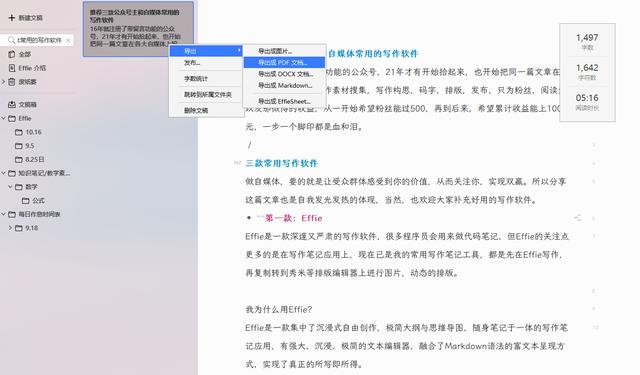Select 导出成 PDF 文档... in the submenu
The image size is (640, 375).
(284, 62)
